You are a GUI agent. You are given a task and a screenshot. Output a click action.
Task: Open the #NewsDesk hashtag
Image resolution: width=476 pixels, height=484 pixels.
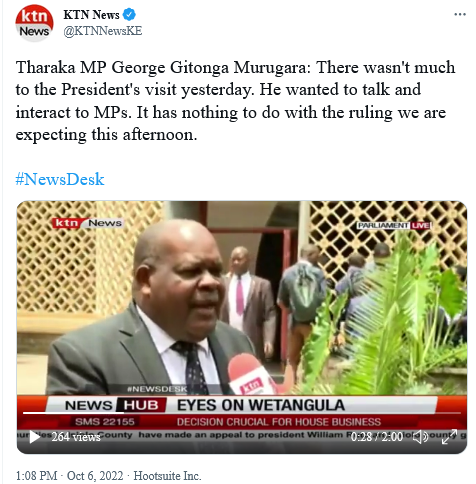coord(60,179)
